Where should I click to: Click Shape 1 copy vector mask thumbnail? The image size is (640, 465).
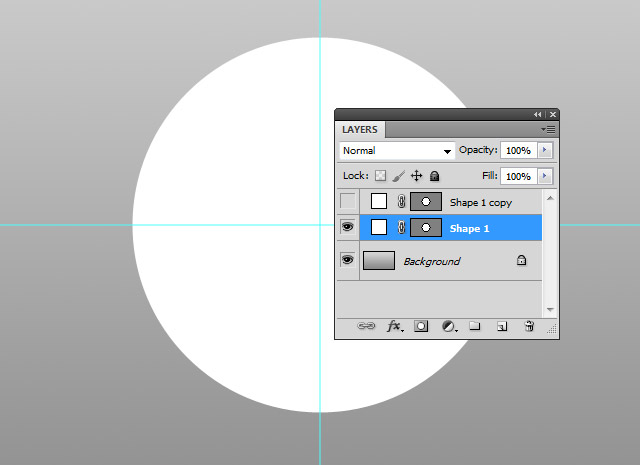pyautogui.click(x=426, y=201)
